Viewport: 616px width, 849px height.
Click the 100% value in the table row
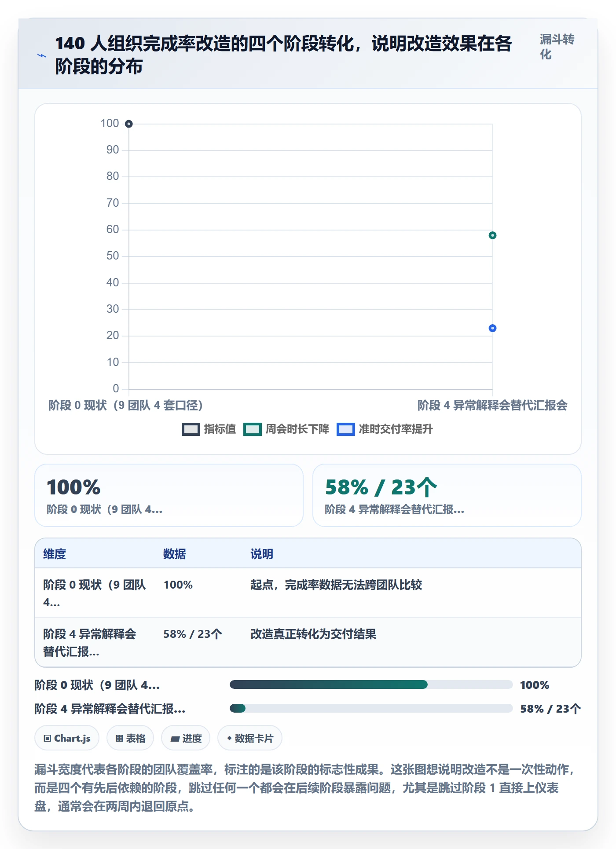pos(178,585)
